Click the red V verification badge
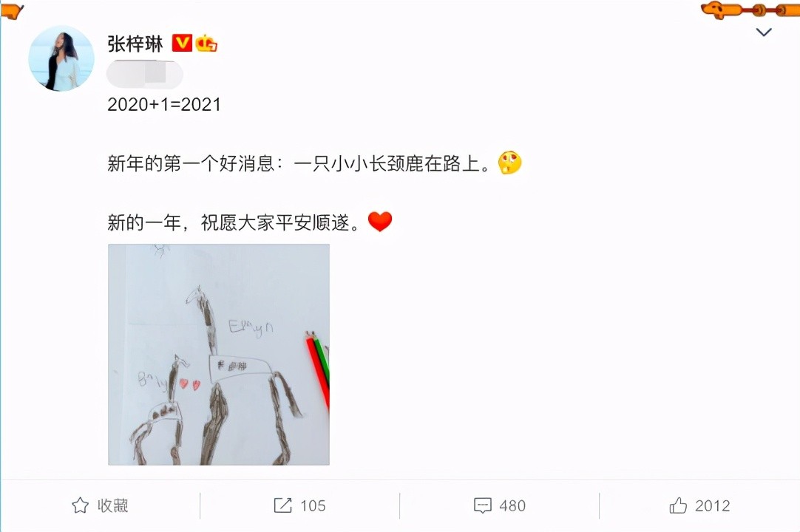The height and width of the screenshot is (532, 800). (182, 43)
